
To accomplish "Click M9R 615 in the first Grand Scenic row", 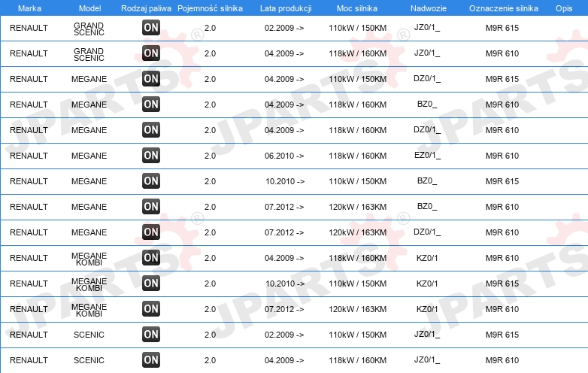I will click(x=502, y=28).
